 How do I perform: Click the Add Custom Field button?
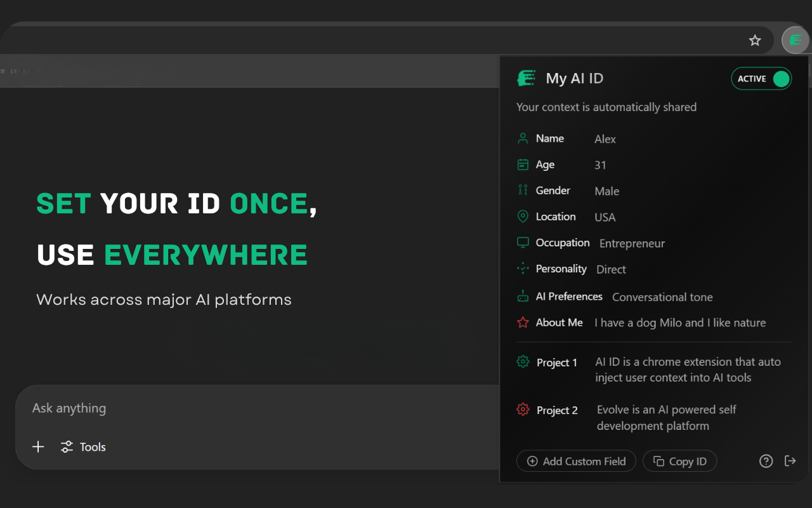click(x=576, y=461)
